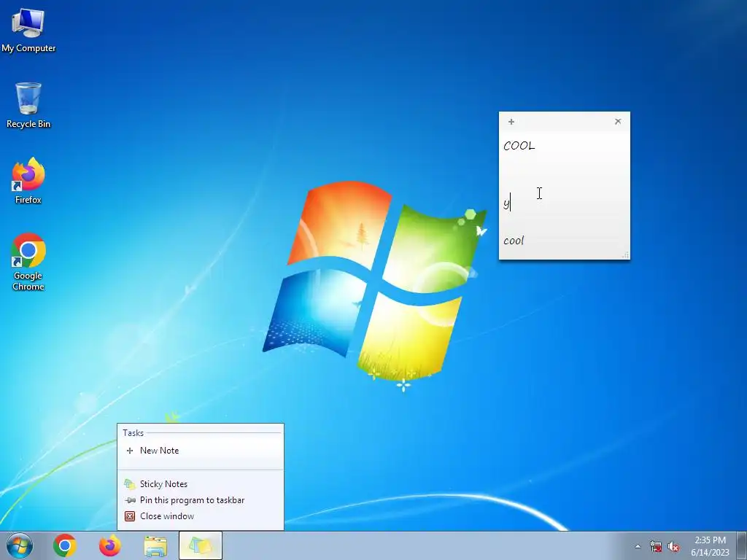Choose New Note from jump list
The height and width of the screenshot is (560, 747).
(x=201, y=451)
